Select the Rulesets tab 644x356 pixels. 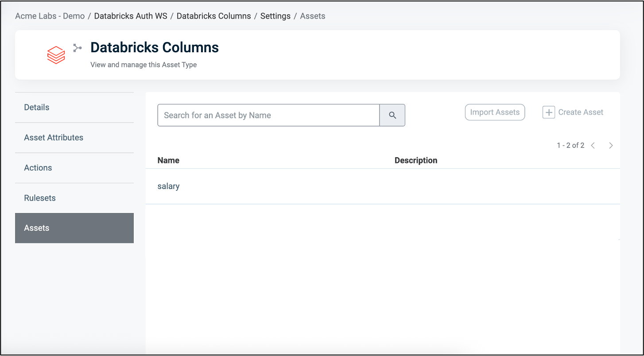[74, 198]
